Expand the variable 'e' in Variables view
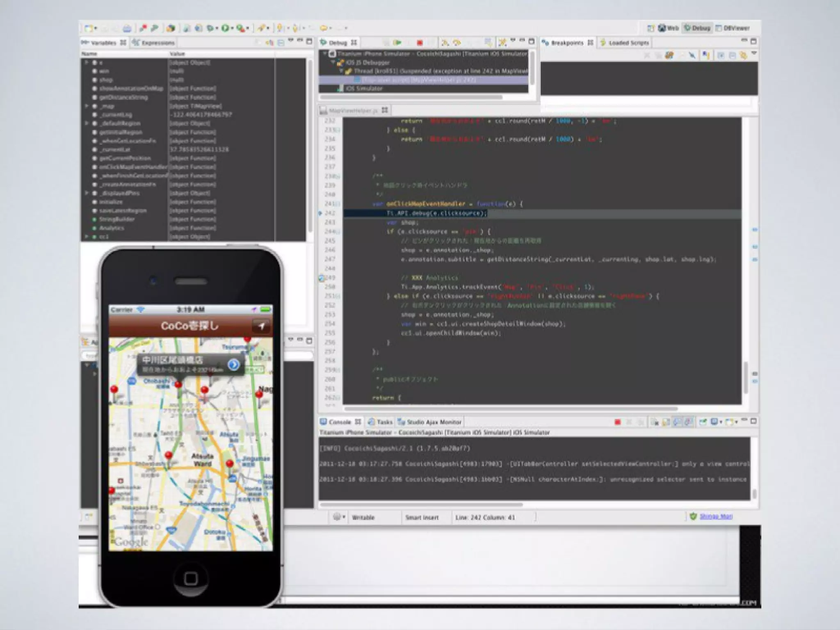Image resolution: width=840 pixels, height=630 pixels. 86,63
